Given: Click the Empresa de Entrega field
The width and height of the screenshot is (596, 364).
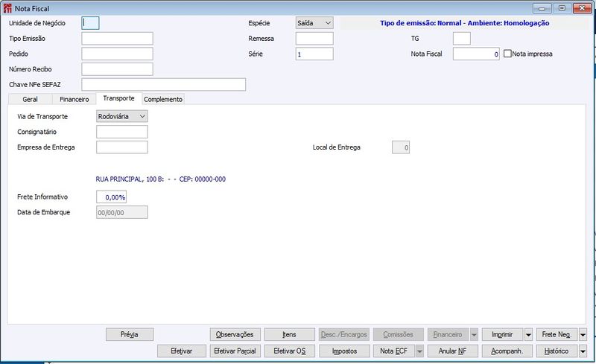Looking at the screenshot, I should 121,147.
